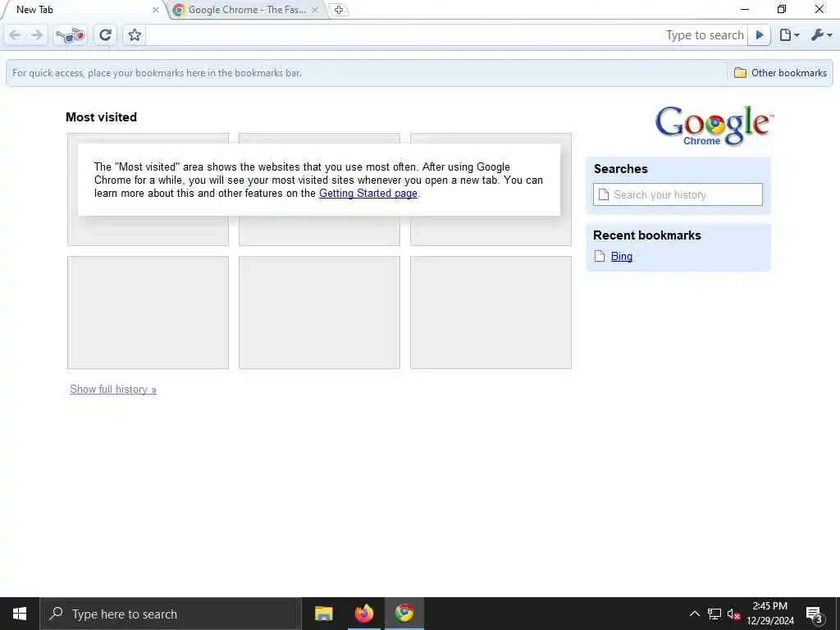Close the Chrome window
The width and height of the screenshot is (840, 630).
819,9
